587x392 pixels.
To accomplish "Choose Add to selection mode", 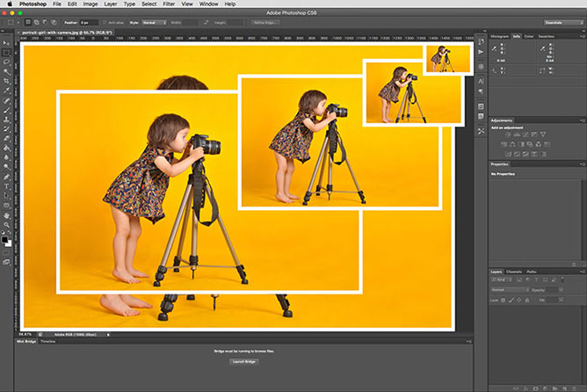I will tap(36, 23).
